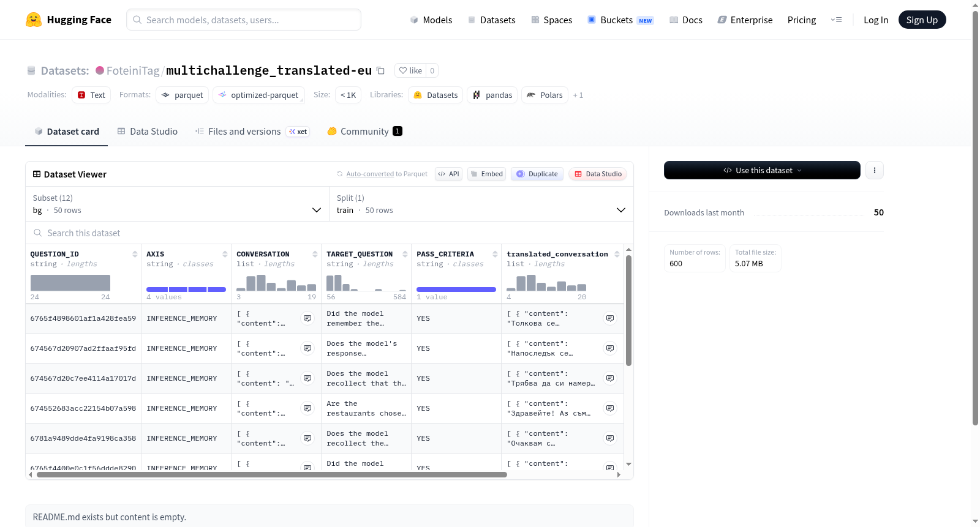Copy the dataset name with the copy icon

coord(380,70)
